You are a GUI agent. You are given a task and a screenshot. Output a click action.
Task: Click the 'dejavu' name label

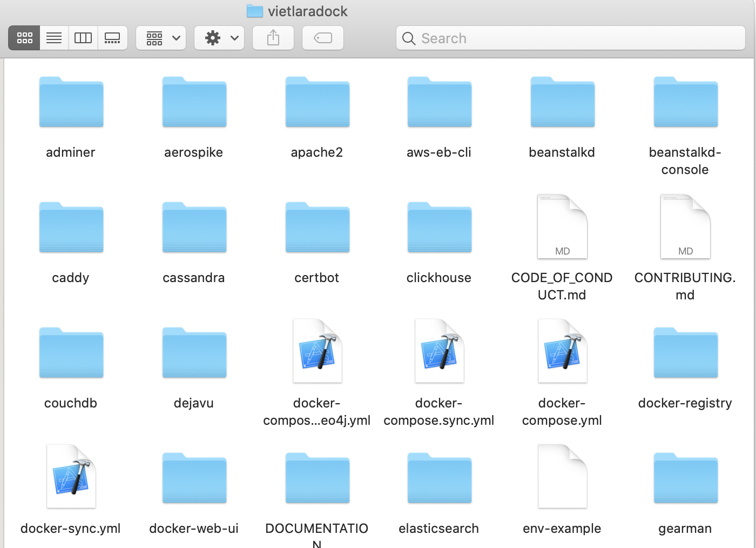(x=194, y=403)
